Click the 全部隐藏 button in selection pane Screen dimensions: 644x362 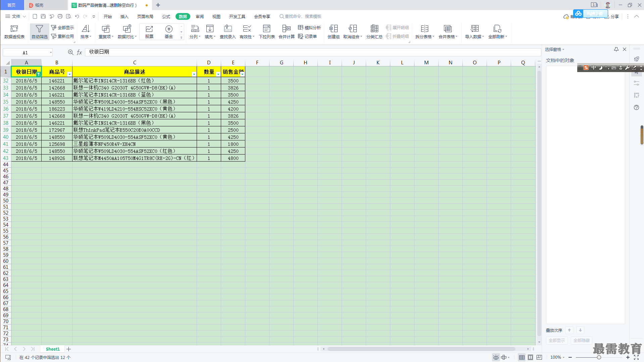[x=582, y=340]
